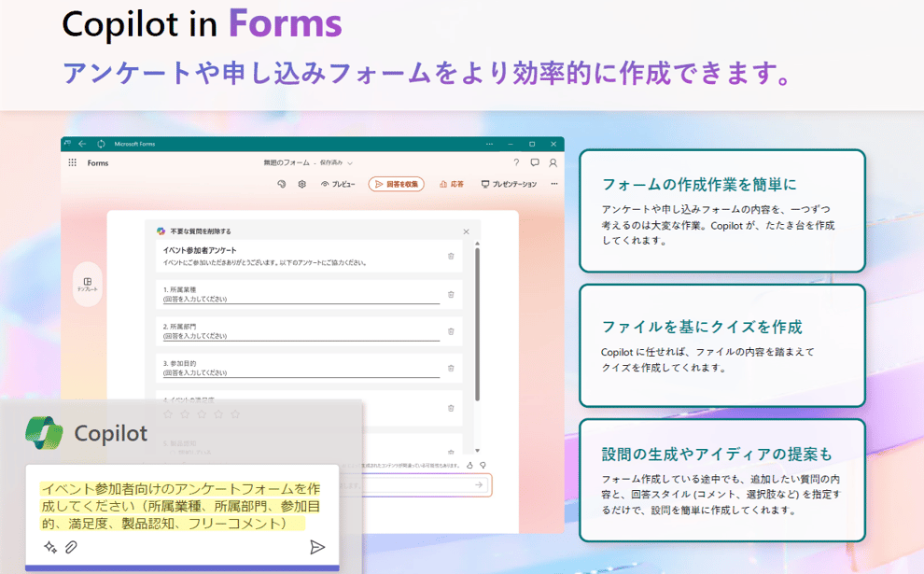
Task: Click the 回答を収集 button
Action: (396, 184)
